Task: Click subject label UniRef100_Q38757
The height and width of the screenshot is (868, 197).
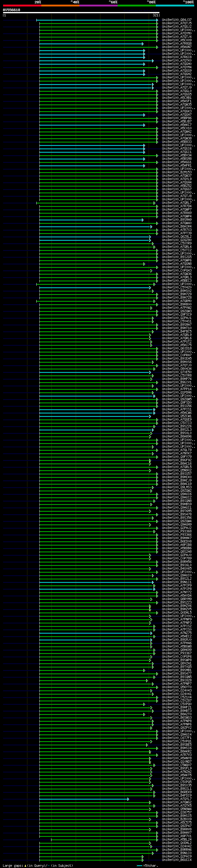Action: pyautogui.click(x=177, y=812)
